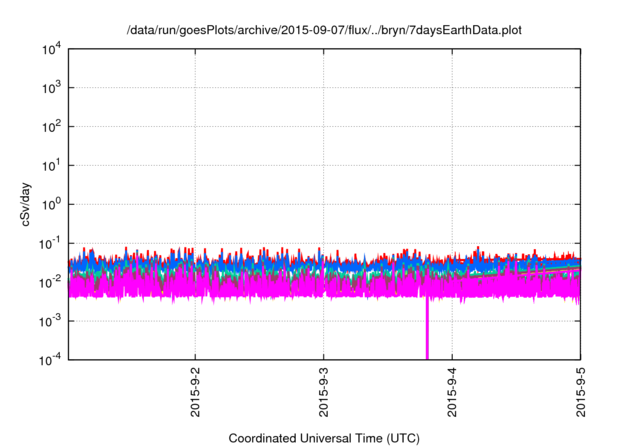Image resolution: width=640 pixels, height=448 pixels.
Task: Click the 10^-2 y-axis tick label
Action: pos(50,282)
